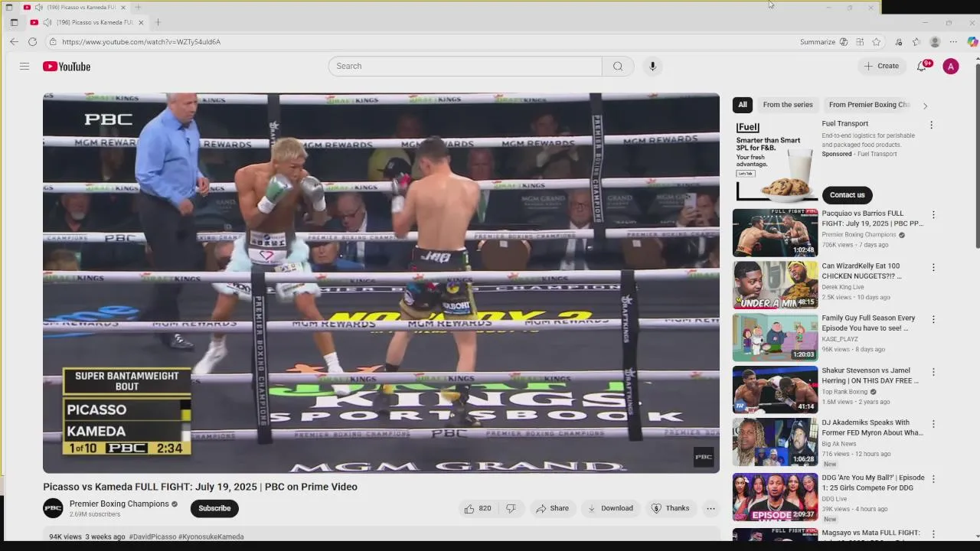This screenshot has width=980, height=551.
Task: Open options for WizardKelly video
Action: 933,267
